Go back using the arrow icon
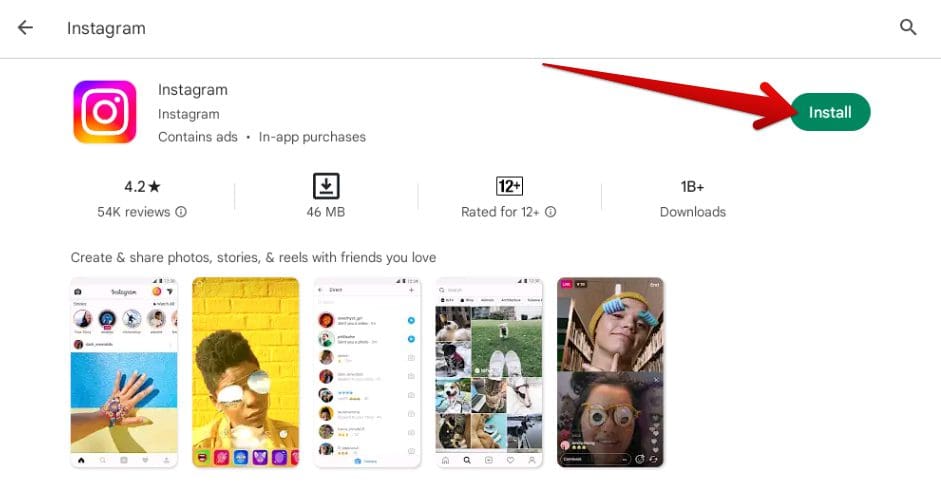Viewport: 941px width, 482px height. [x=25, y=27]
